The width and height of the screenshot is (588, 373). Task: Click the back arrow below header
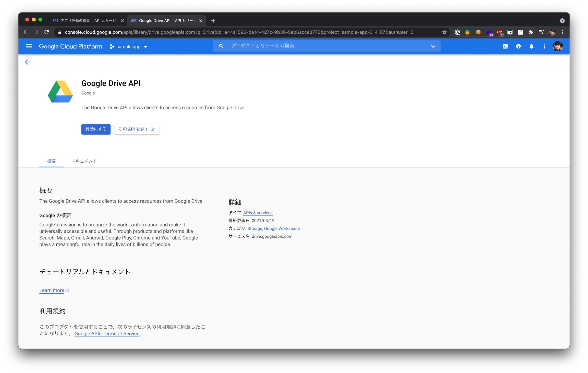[28, 62]
